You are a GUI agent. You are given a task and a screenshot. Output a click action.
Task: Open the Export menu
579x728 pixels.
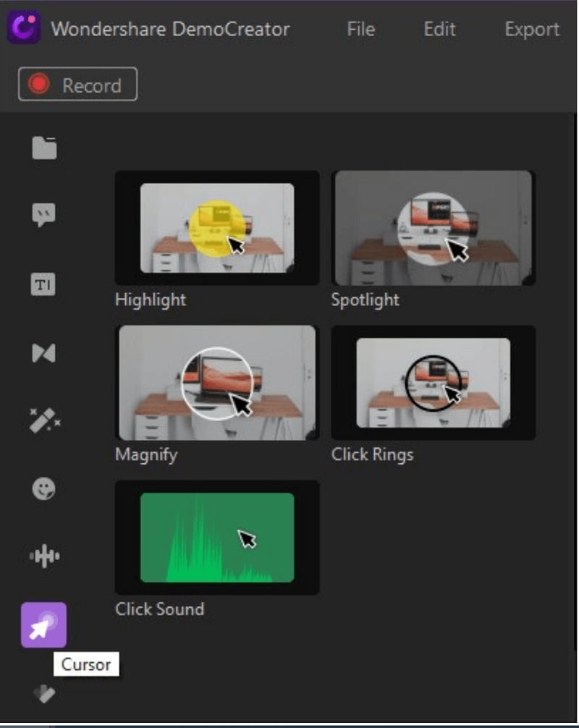[x=532, y=29]
